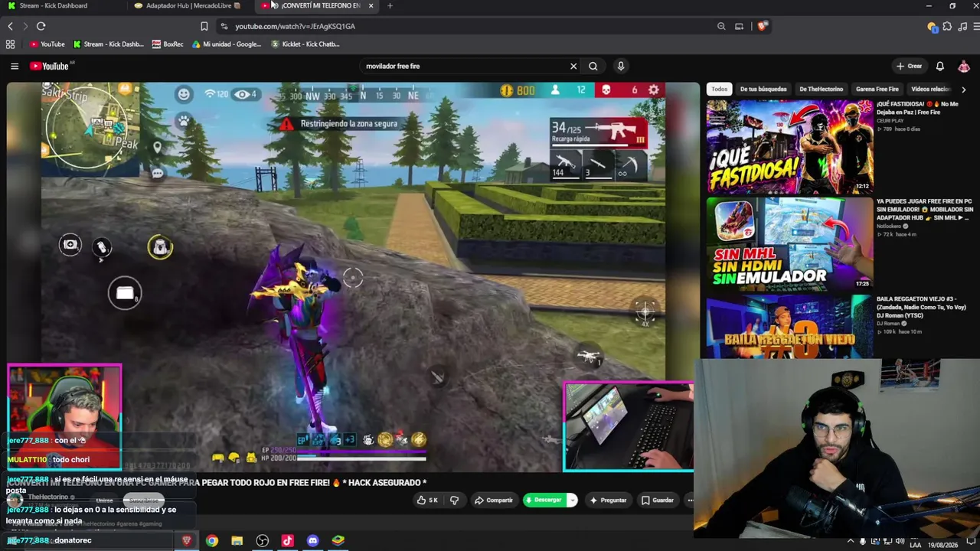Click the browser address bar URL
Viewport: 980px width, 551px height.
click(x=295, y=26)
